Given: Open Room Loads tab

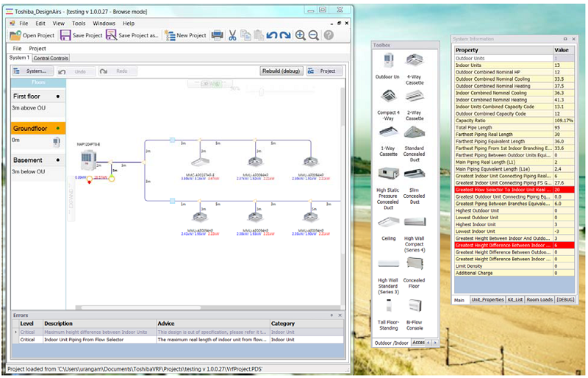Looking at the screenshot, I should point(539,299).
